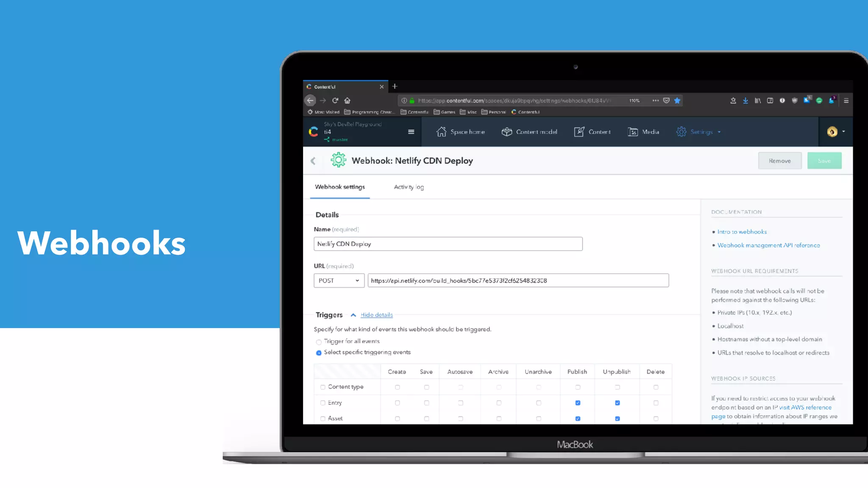
Task: Click the browser home icon
Action: (x=348, y=100)
